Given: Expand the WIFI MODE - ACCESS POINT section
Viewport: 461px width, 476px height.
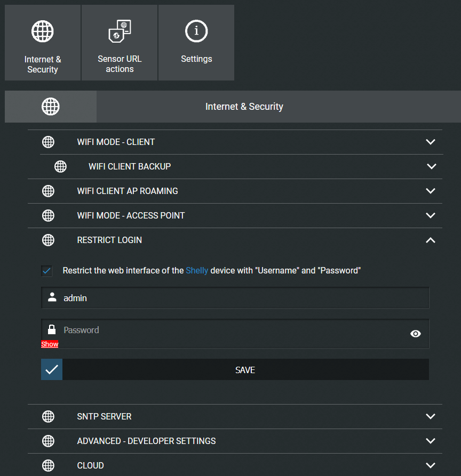Looking at the screenshot, I should tap(431, 215).
